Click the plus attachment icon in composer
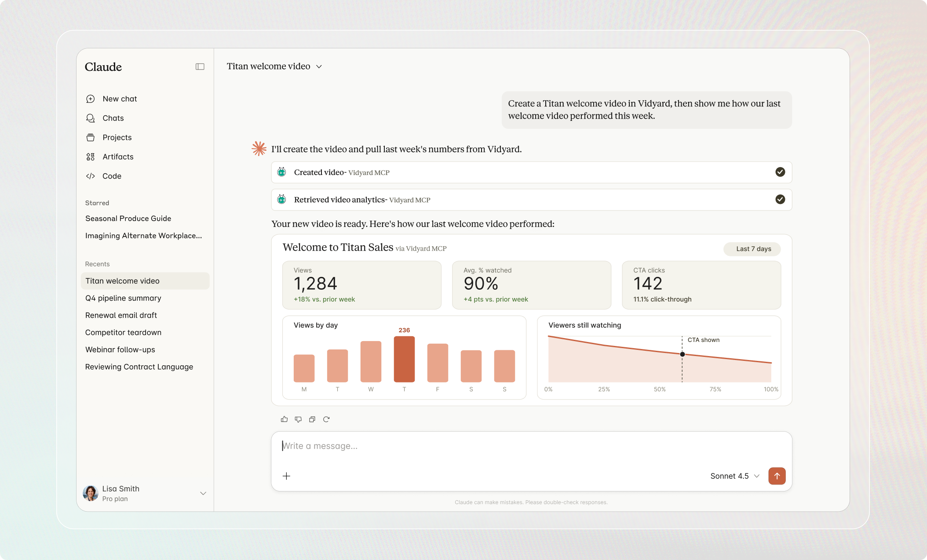Image resolution: width=927 pixels, height=560 pixels. (x=286, y=476)
